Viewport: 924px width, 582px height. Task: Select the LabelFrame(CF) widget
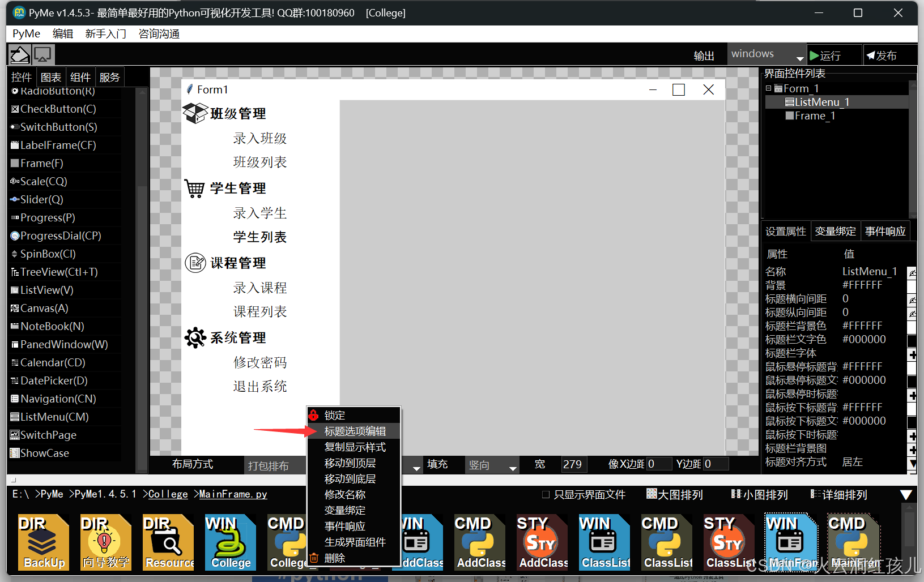[x=54, y=145]
